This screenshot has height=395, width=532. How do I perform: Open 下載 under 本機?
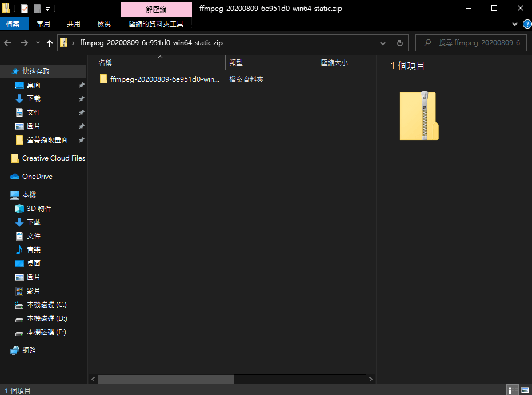34,222
